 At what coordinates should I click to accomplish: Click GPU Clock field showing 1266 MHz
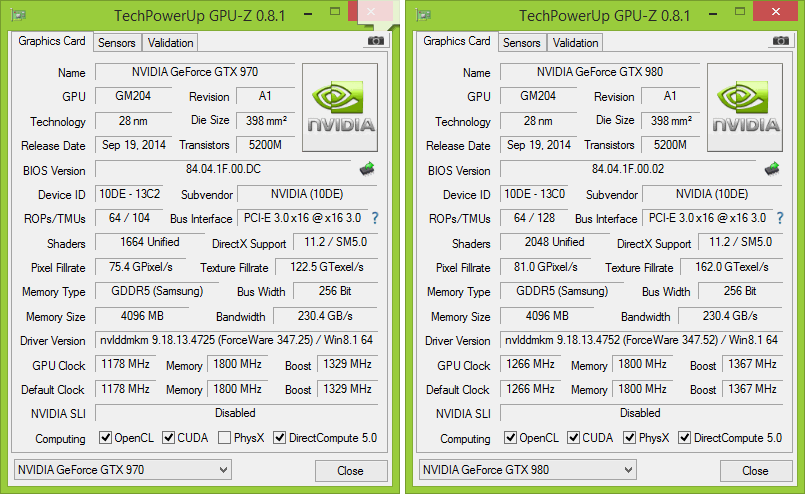[530, 364]
